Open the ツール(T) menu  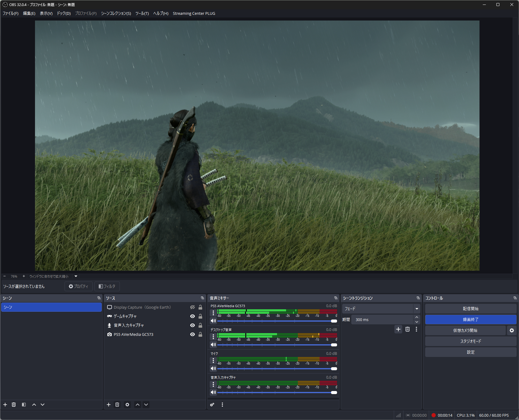click(142, 13)
